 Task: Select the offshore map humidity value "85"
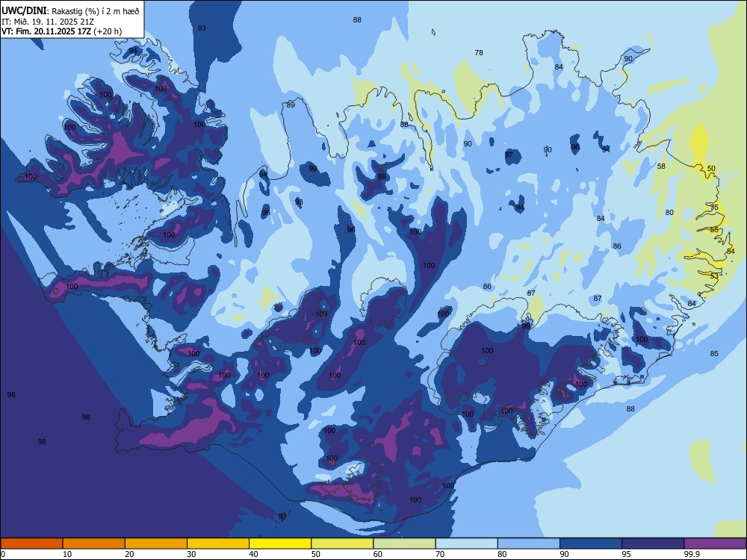(x=714, y=353)
